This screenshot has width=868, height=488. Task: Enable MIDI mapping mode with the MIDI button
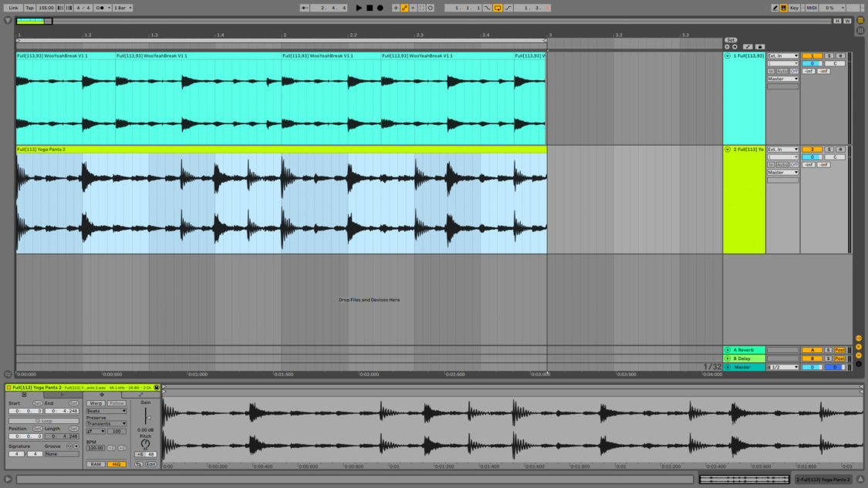point(812,7)
